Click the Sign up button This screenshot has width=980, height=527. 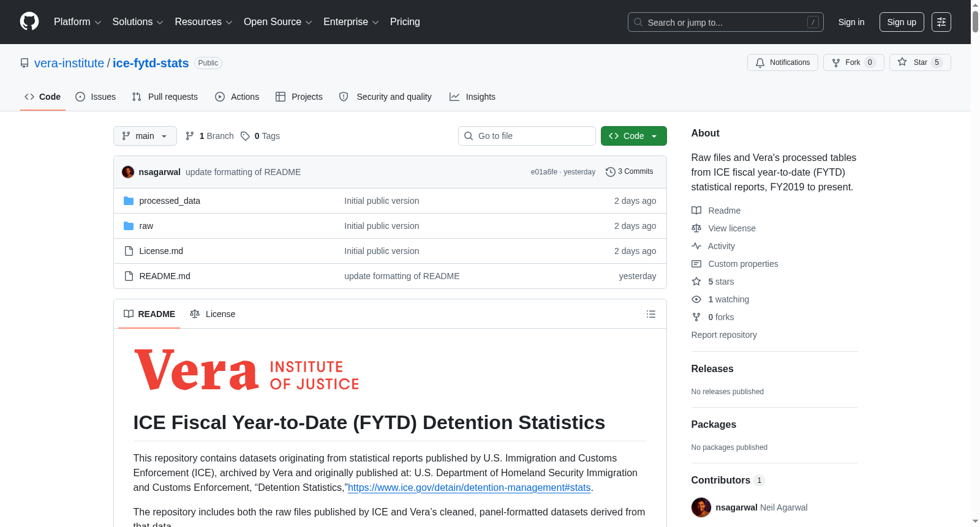902,22
